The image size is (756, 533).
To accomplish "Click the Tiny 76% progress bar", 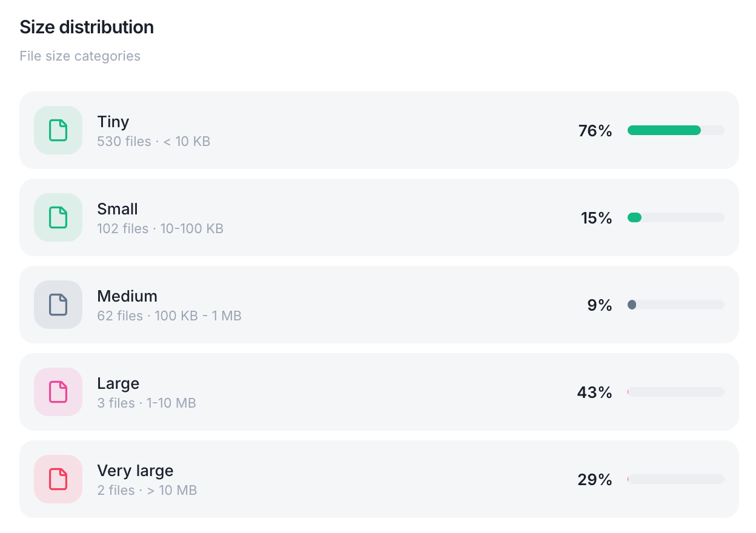I will pyautogui.click(x=676, y=130).
